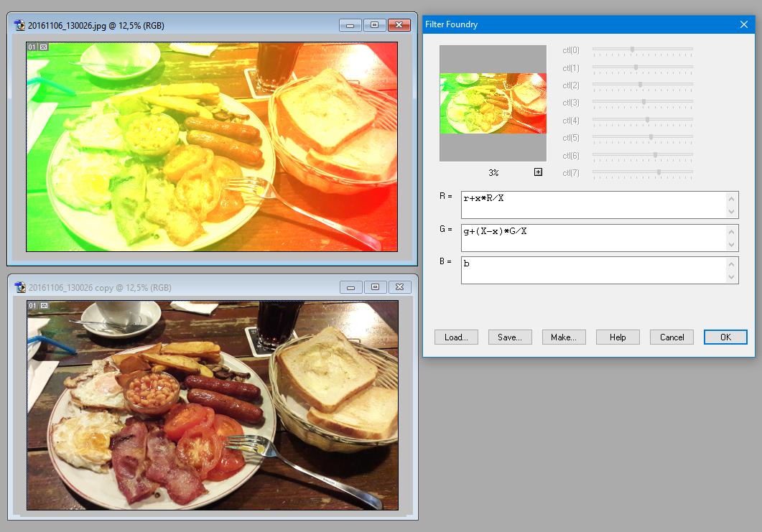Click the Make... button
The height and width of the screenshot is (532, 762).
click(564, 337)
